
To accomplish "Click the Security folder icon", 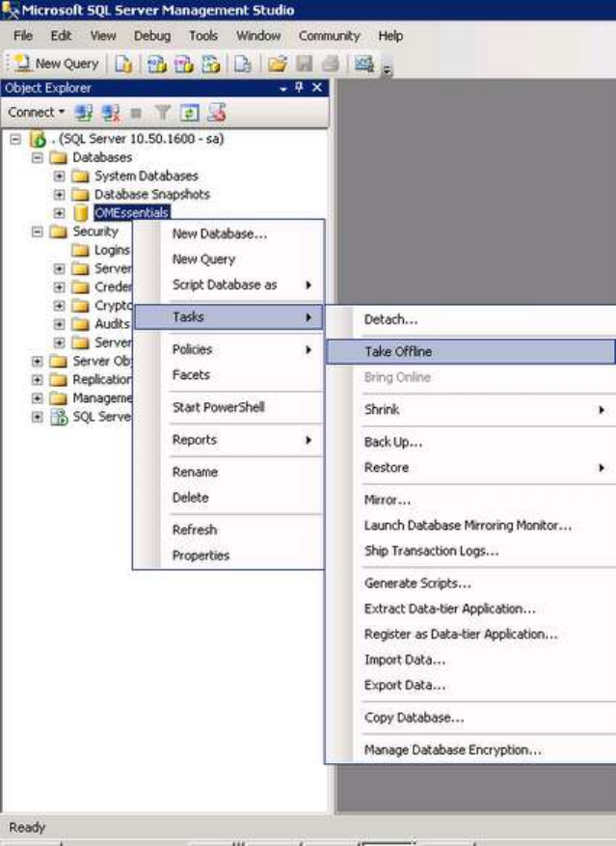I will (58, 232).
